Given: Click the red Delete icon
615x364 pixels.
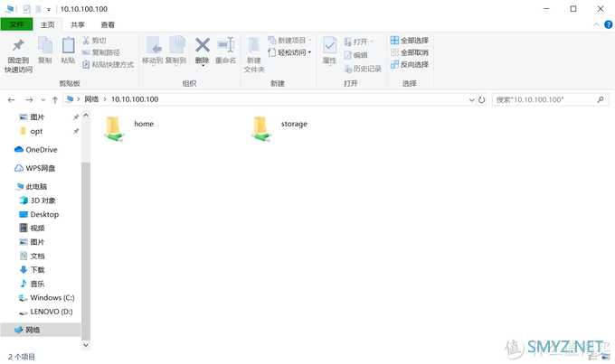Looking at the screenshot, I should point(202,45).
